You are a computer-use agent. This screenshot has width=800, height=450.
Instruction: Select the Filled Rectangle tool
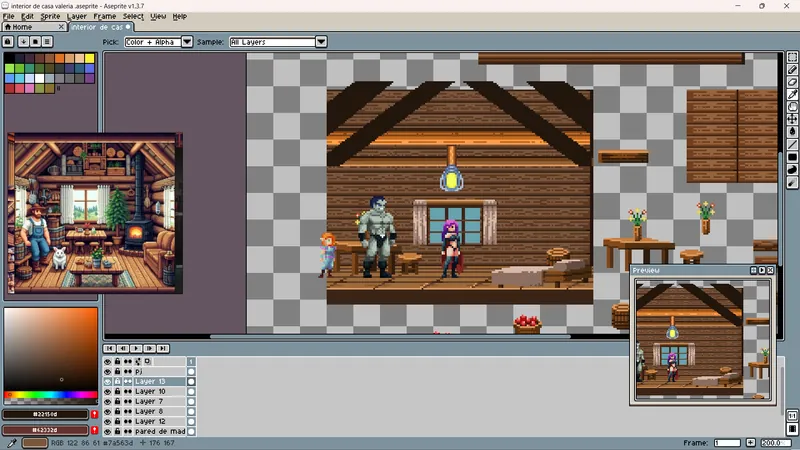pos(792,157)
